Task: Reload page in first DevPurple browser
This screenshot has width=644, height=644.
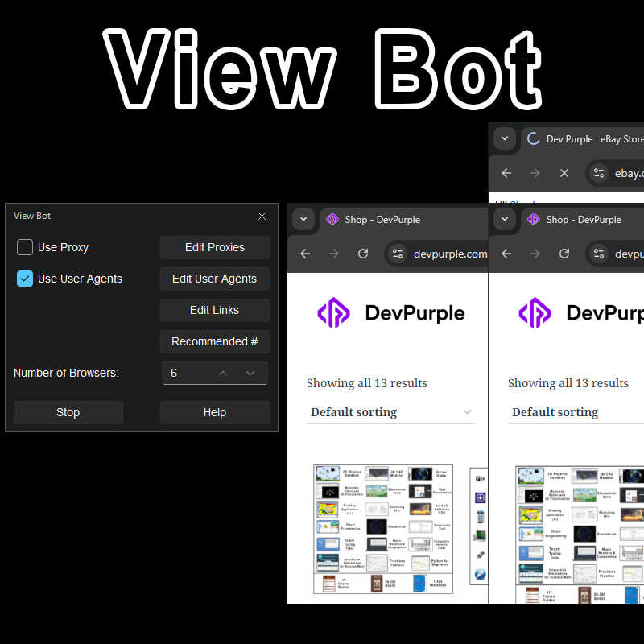Action: (363, 254)
